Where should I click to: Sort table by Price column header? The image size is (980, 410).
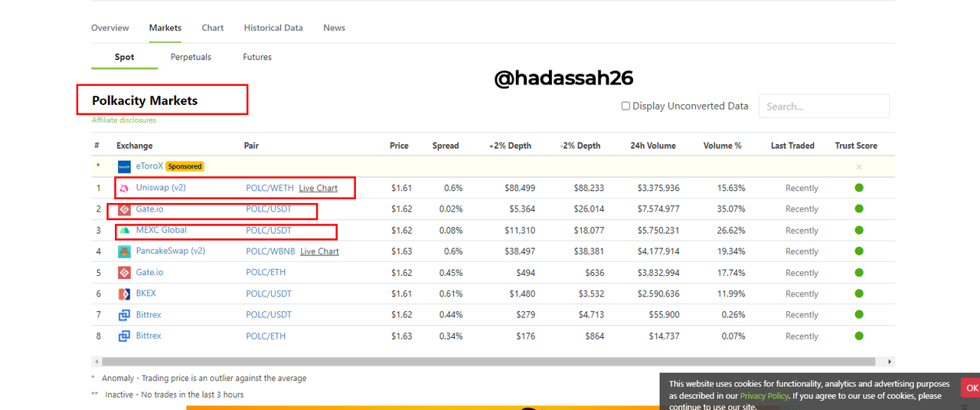[399, 146]
